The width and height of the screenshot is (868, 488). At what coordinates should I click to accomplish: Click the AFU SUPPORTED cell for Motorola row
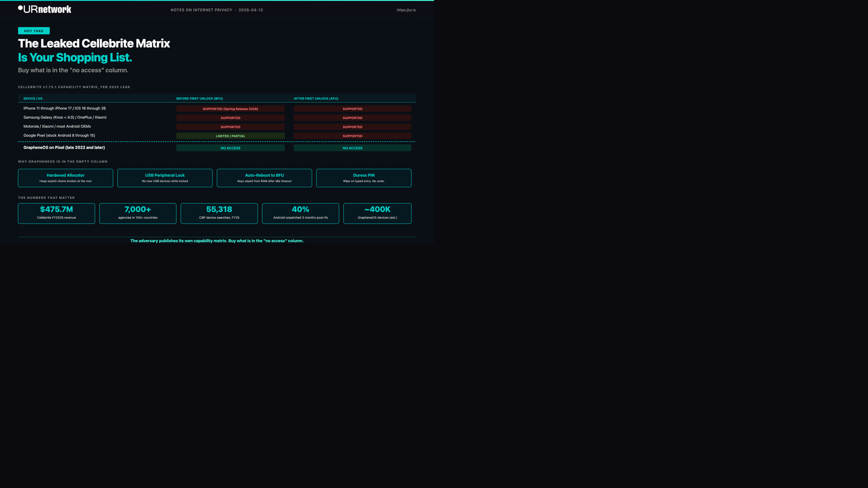pos(353,127)
